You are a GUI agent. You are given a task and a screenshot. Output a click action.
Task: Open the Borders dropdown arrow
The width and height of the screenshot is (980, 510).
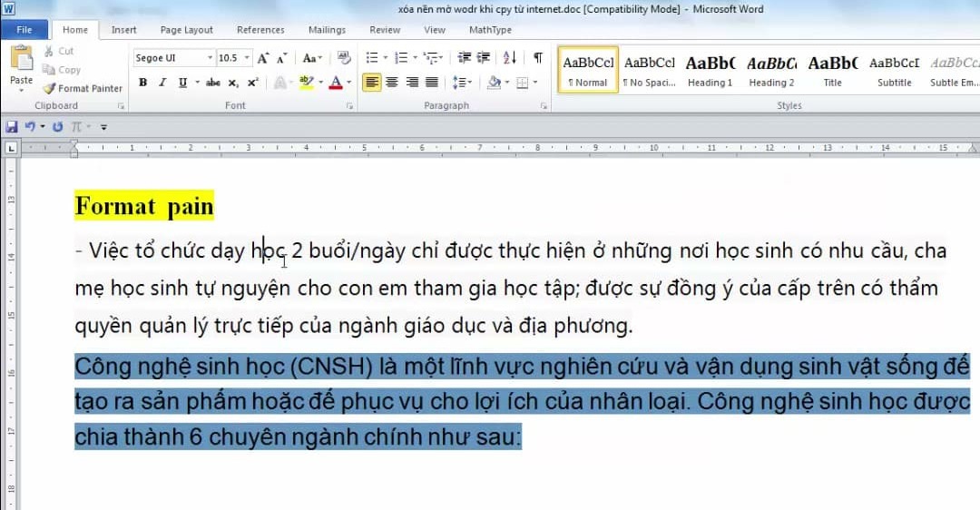[x=535, y=83]
